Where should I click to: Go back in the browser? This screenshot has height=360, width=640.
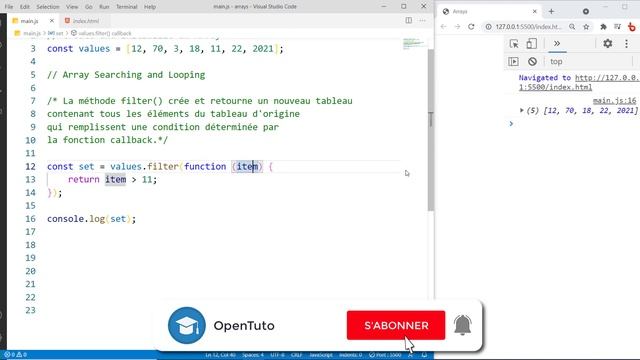coord(444,27)
